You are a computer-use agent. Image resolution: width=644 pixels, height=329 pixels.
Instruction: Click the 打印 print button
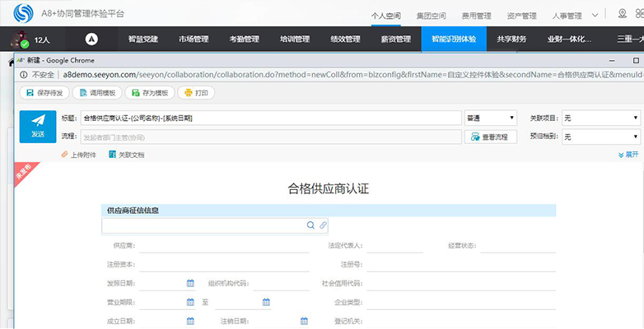point(196,93)
